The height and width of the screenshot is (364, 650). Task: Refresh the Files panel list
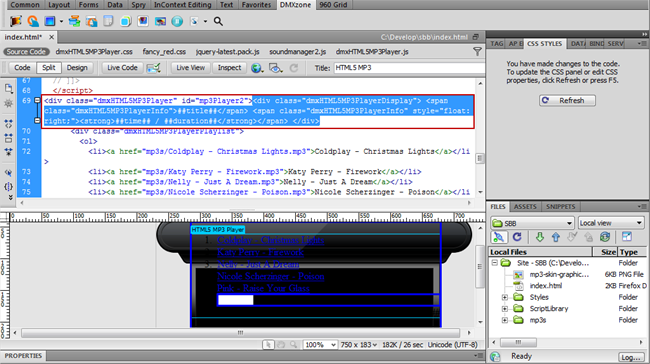517,237
